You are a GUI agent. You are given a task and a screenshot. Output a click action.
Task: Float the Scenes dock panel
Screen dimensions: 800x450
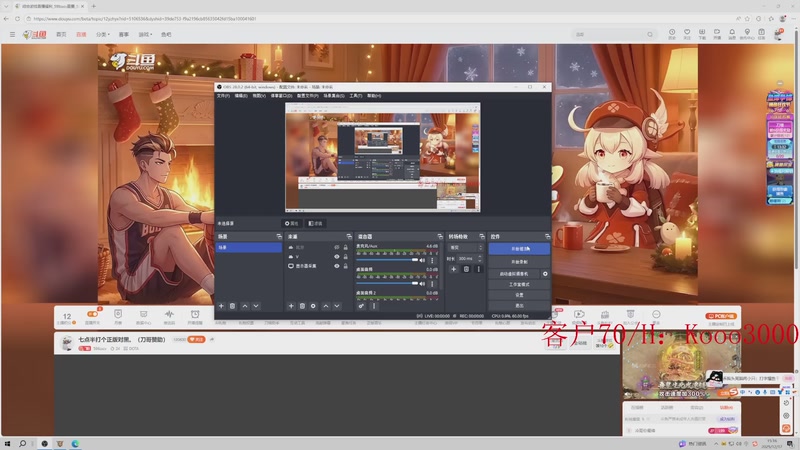tap(279, 237)
